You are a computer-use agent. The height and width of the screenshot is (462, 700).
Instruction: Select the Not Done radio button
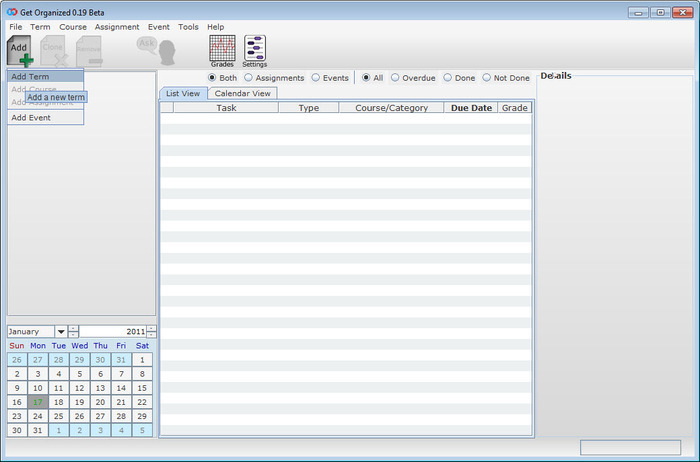487,78
